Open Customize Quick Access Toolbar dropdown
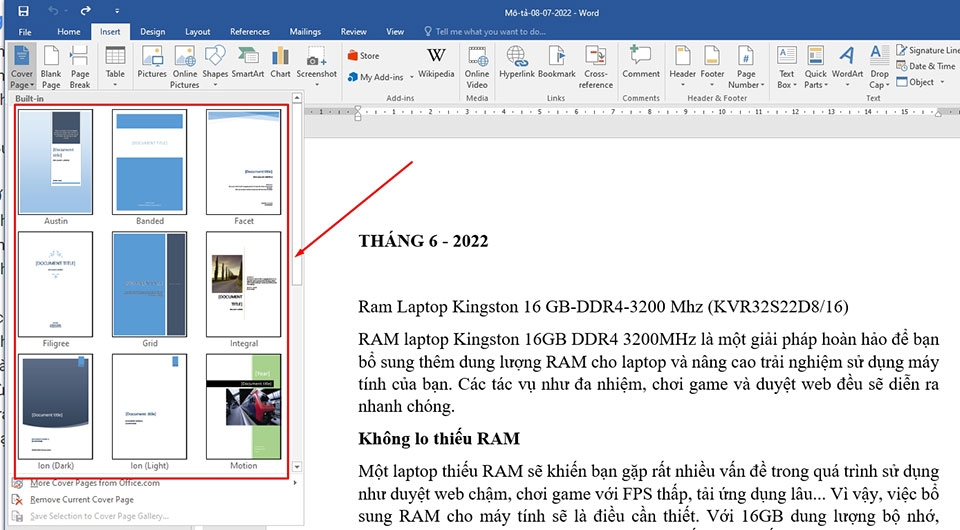The width and height of the screenshot is (960, 530). tap(117, 11)
